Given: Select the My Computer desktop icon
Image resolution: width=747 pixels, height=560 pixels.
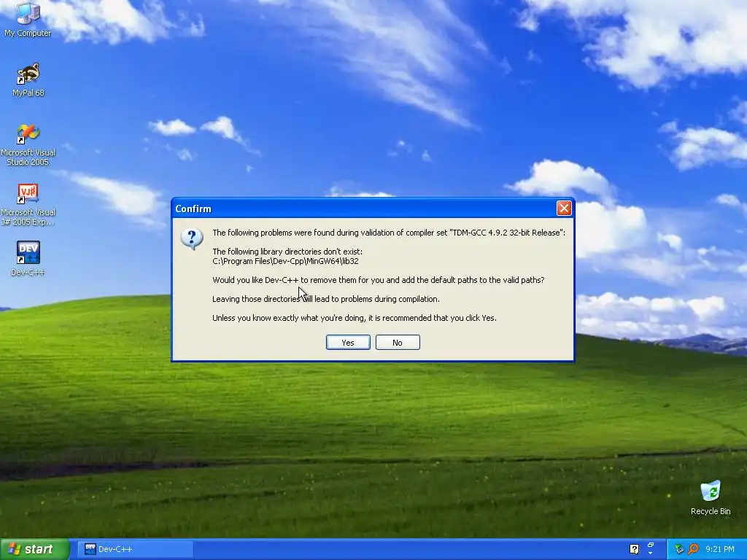Looking at the screenshot, I should (x=28, y=20).
